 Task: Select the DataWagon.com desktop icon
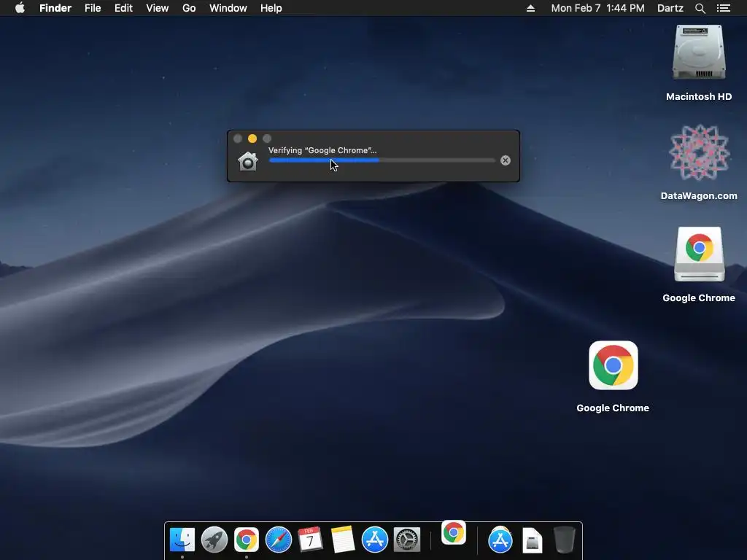(699, 152)
